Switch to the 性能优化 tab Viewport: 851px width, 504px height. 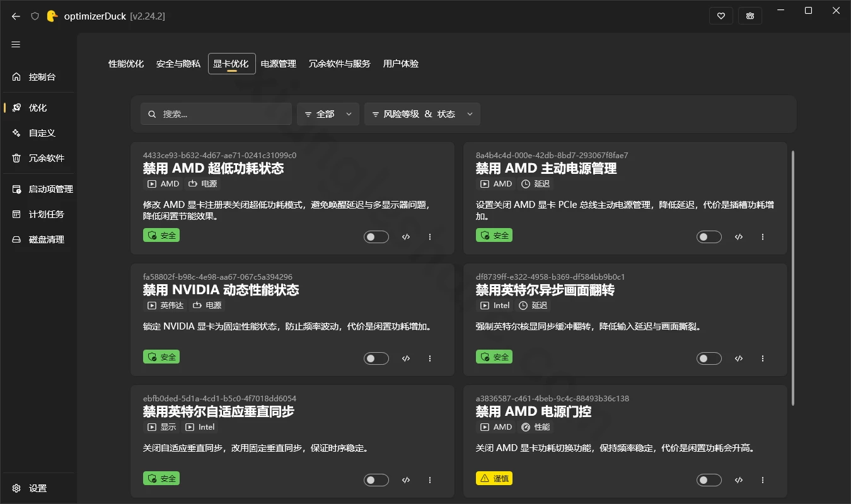coord(126,64)
